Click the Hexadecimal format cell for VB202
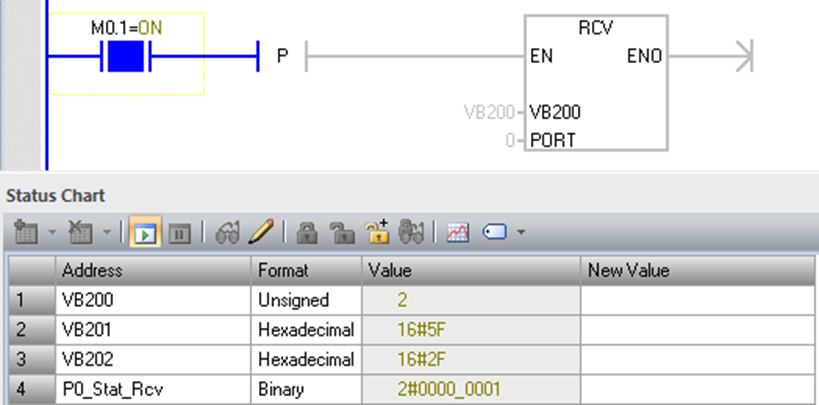This screenshot has height=405, width=819. click(x=306, y=360)
